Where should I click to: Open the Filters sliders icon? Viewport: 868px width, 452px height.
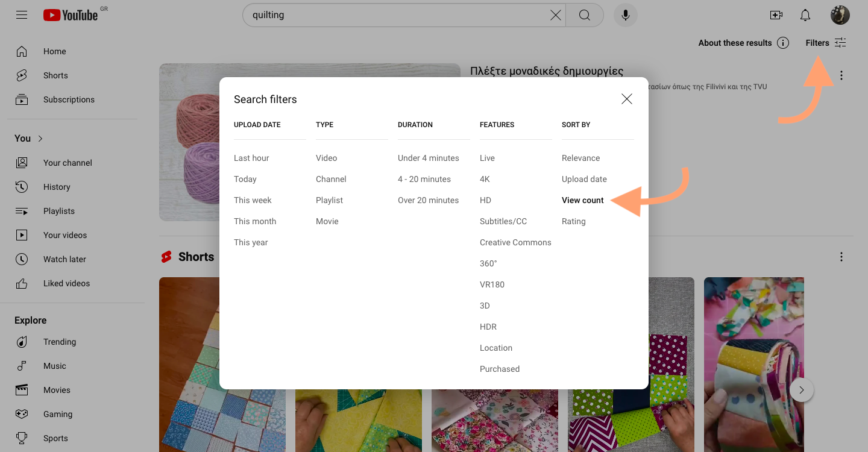840,42
